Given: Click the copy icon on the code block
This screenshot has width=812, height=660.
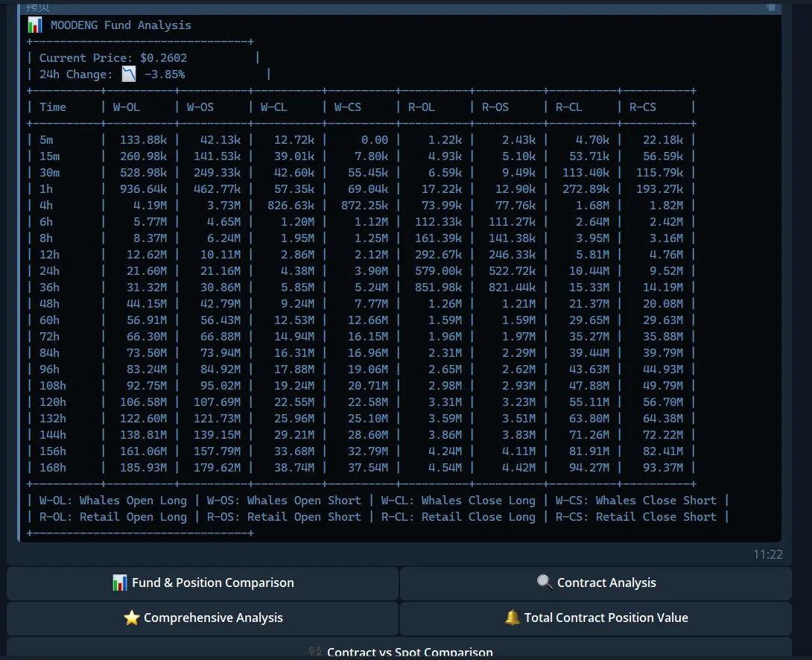Looking at the screenshot, I should (x=771, y=7).
